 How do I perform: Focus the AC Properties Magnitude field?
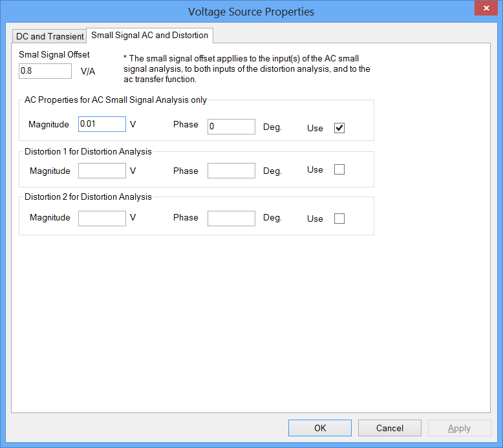[x=102, y=123]
